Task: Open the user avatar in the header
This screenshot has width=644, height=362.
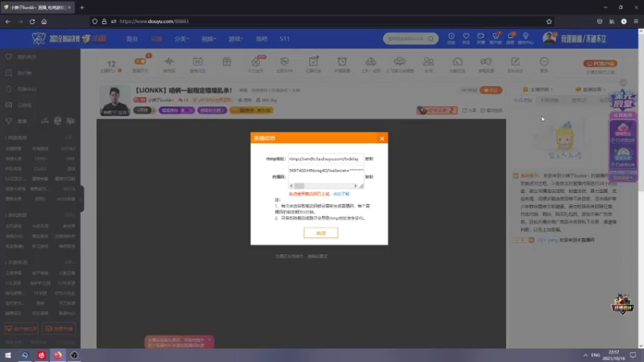Action: click(x=549, y=39)
